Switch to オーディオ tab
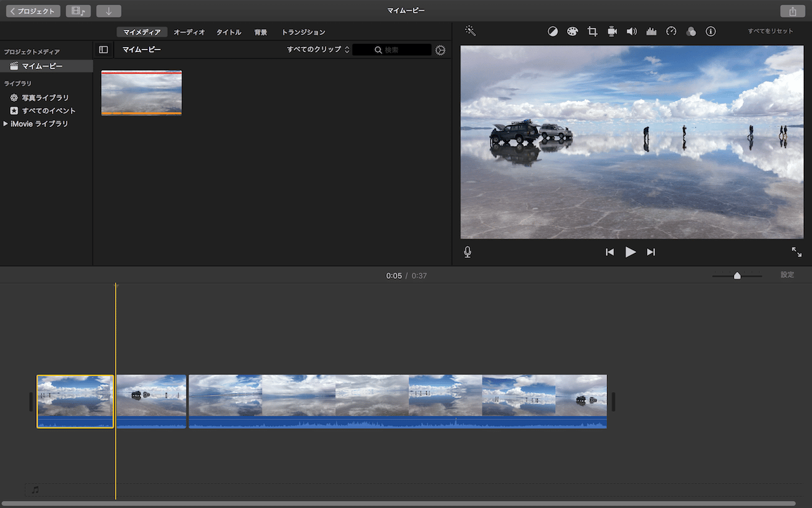 coord(189,32)
